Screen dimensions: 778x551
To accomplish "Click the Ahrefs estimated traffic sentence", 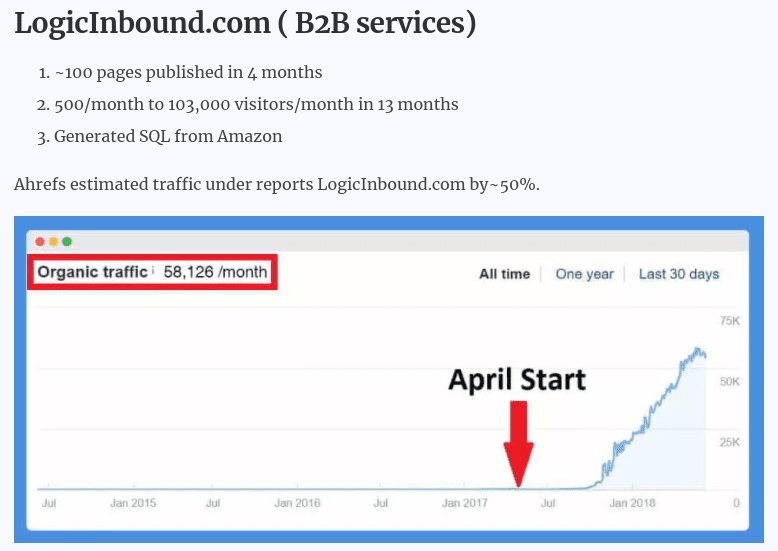I will point(276,184).
